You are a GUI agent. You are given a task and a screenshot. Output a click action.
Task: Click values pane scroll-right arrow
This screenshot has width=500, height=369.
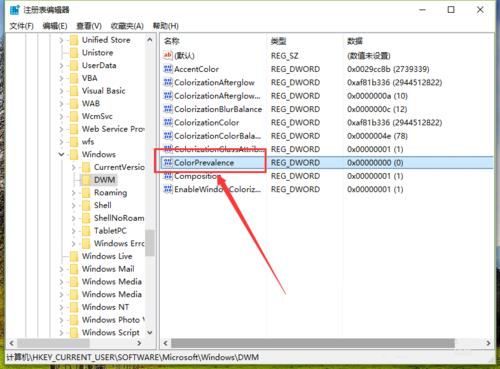pyautogui.click(x=488, y=343)
